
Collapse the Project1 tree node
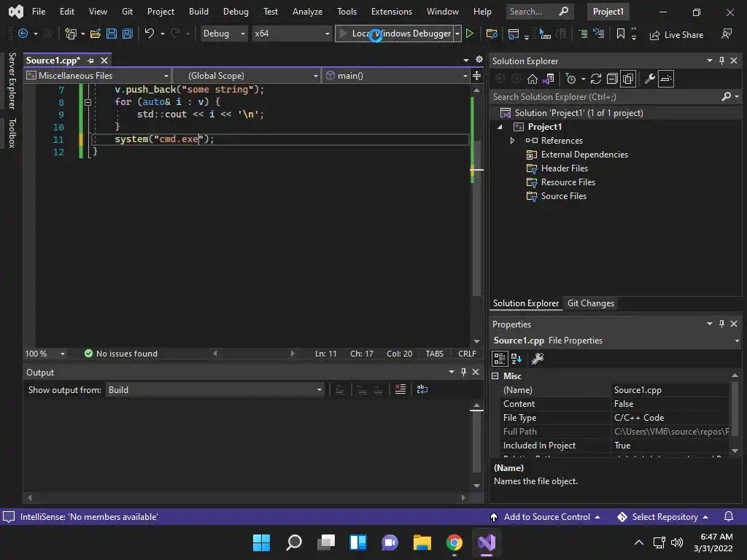tap(500, 127)
